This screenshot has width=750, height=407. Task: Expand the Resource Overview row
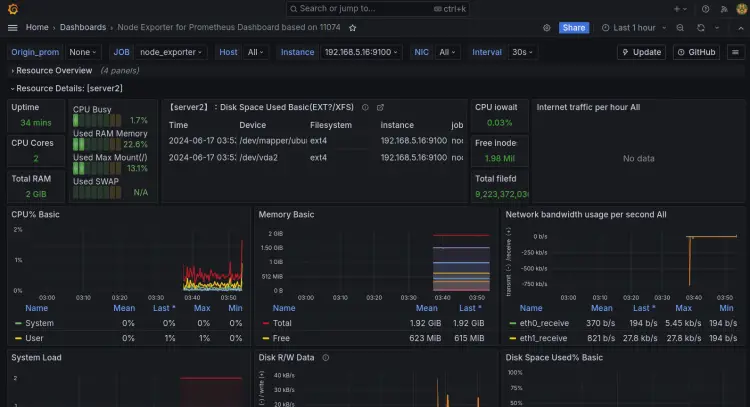pyautogui.click(x=54, y=71)
